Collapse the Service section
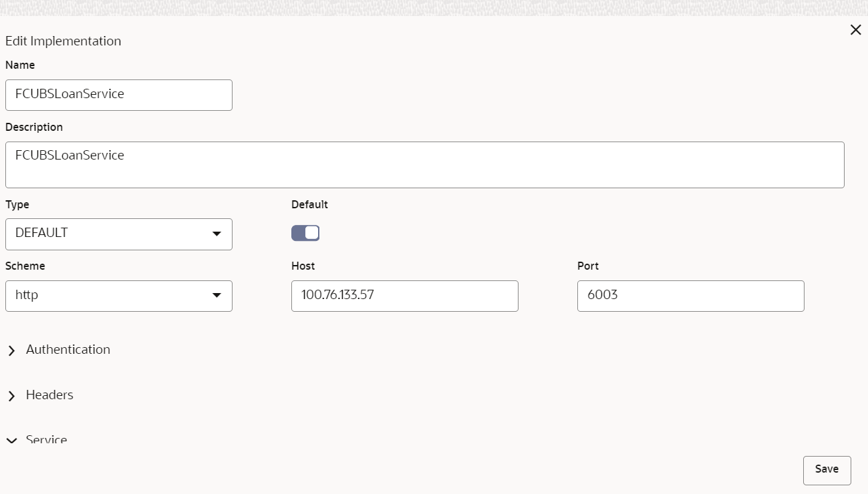This screenshot has width=868, height=494. click(x=47, y=439)
